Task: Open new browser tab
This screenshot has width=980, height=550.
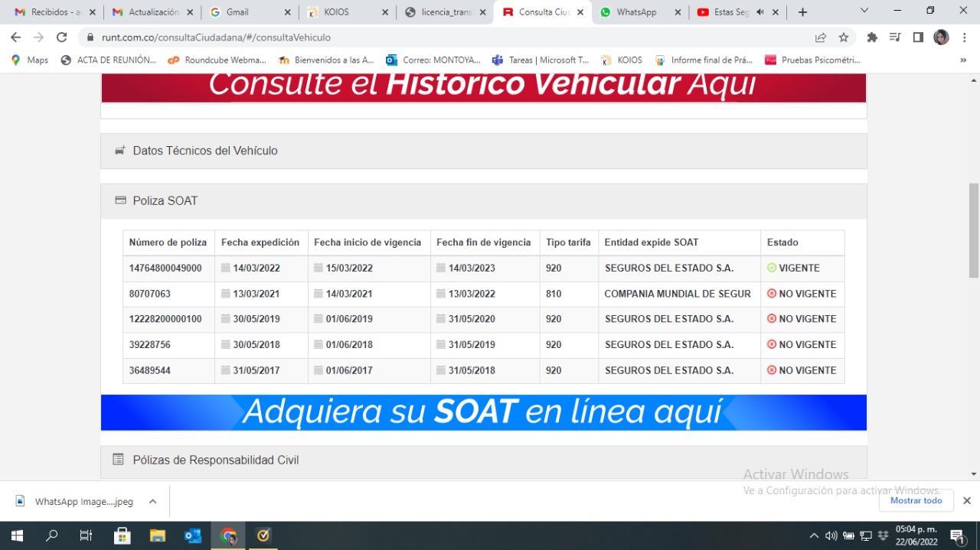Action: [802, 12]
